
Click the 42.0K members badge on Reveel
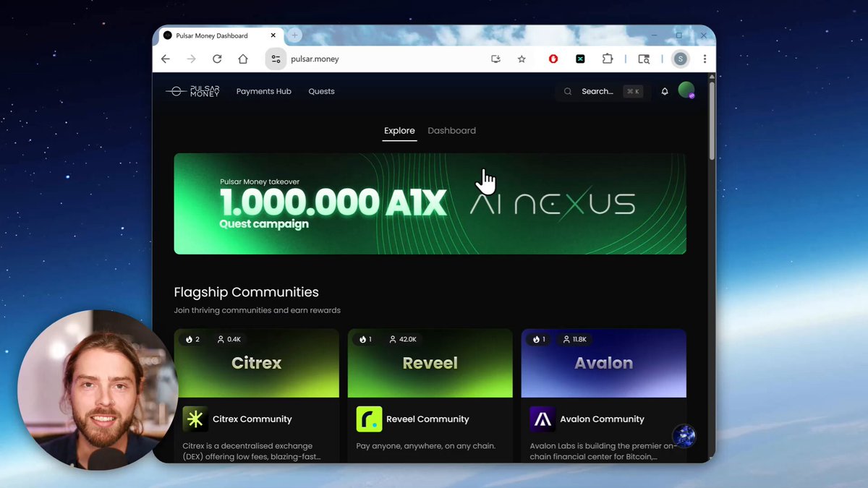click(x=403, y=339)
